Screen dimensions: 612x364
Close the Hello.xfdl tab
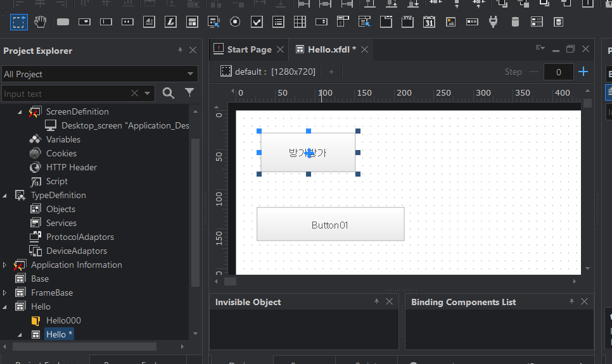pos(364,49)
